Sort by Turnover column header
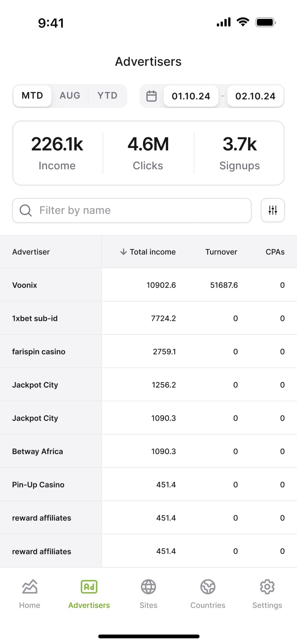The image size is (297, 644). coord(221,252)
